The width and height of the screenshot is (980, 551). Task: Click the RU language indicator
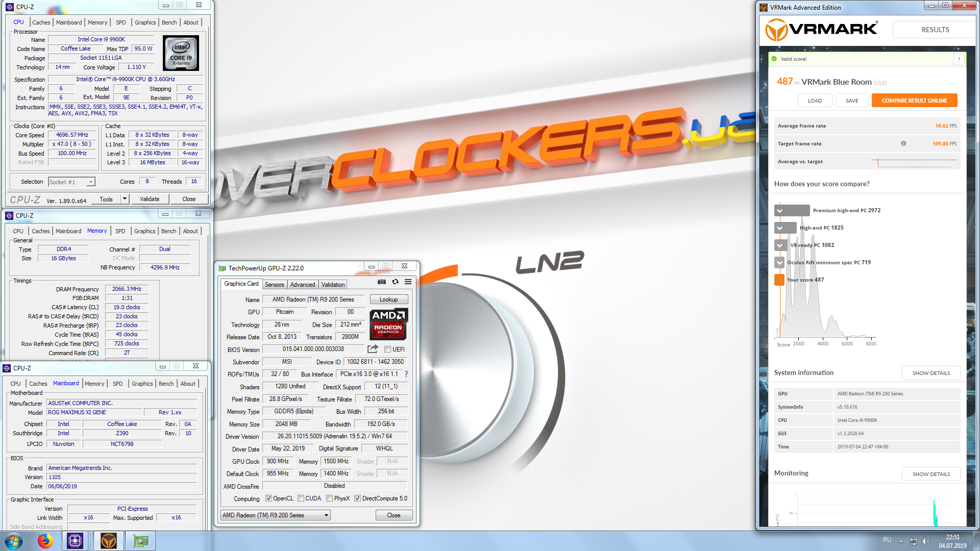(x=887, y=540)
